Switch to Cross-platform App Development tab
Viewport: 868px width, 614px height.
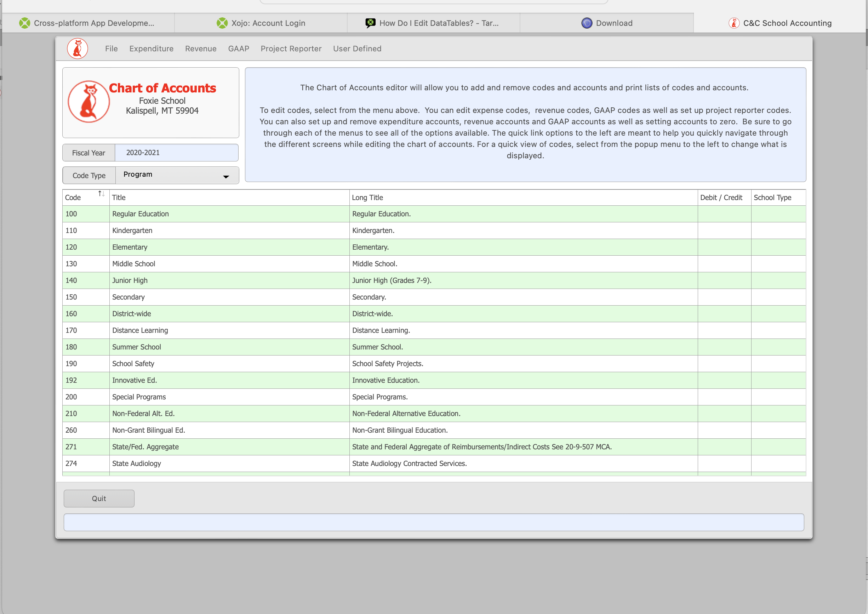[x=88, y=23]
